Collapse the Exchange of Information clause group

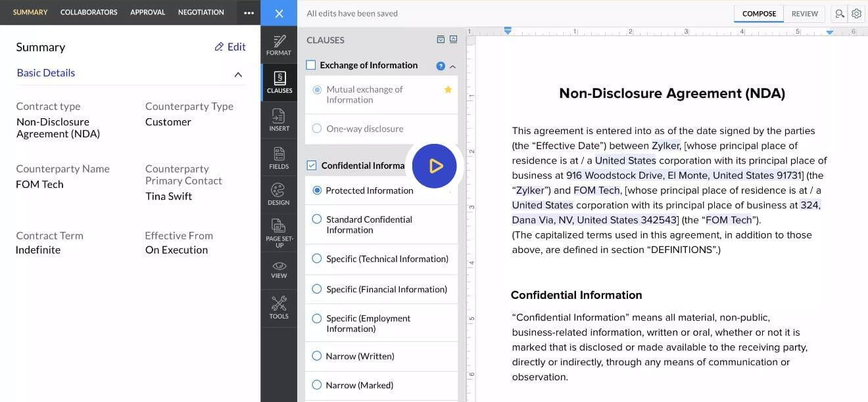pyautogui.click(x=452, y=66)
